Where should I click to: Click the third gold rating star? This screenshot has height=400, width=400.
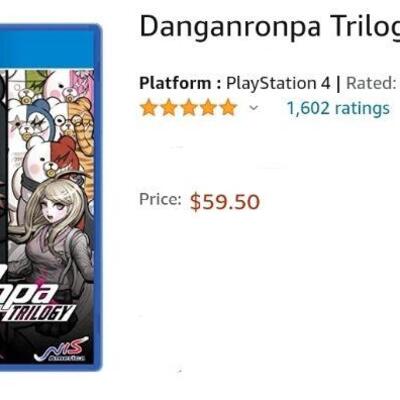tap(188, 108)
